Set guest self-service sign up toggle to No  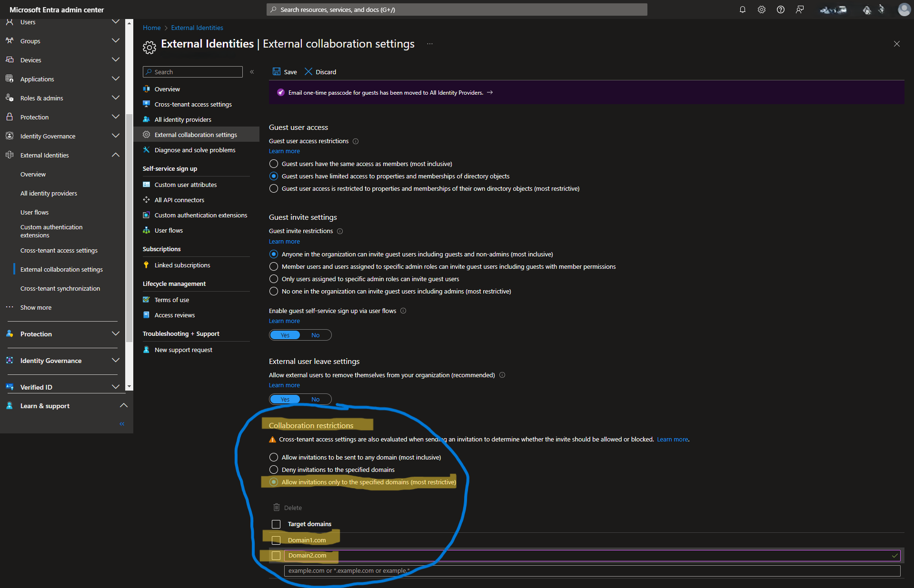coord(315,335)
